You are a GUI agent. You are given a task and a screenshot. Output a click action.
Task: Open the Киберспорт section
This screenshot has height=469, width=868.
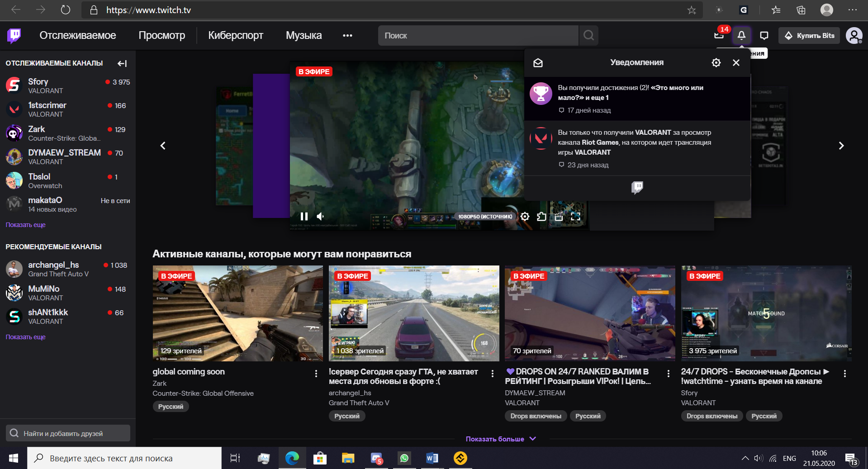pyautogui.click(x=236, y=35)
